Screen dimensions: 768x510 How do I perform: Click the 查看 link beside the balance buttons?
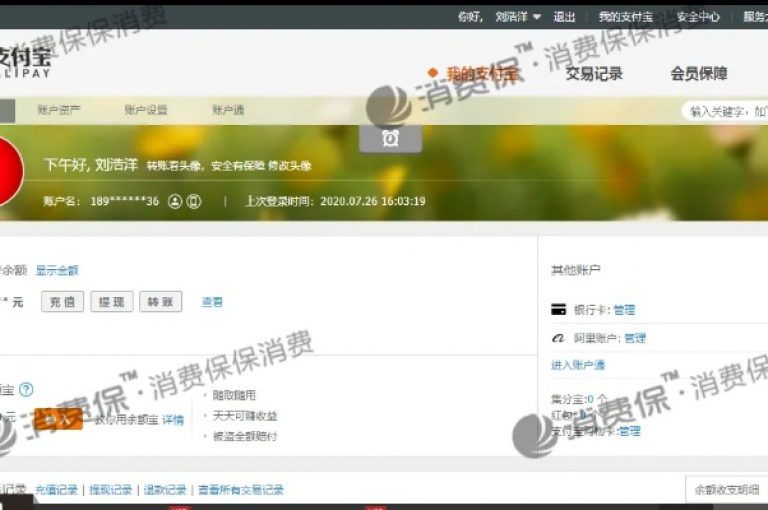coord(212,302)
